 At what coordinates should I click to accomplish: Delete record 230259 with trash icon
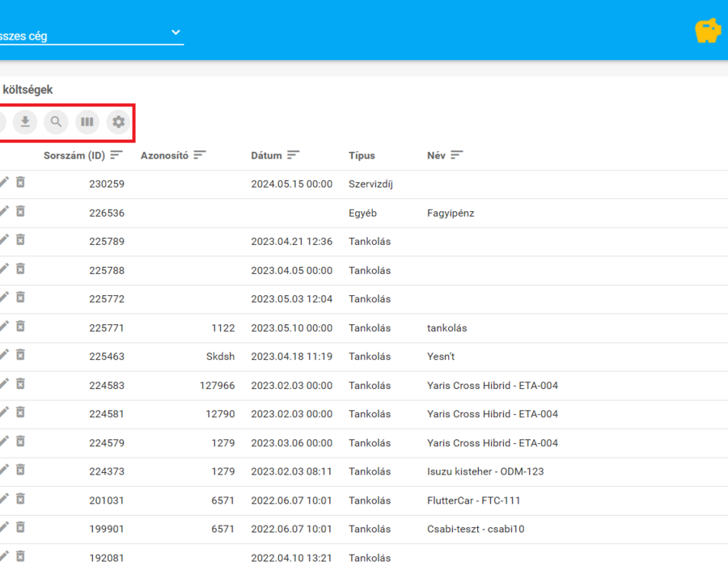tap(20, 182)
